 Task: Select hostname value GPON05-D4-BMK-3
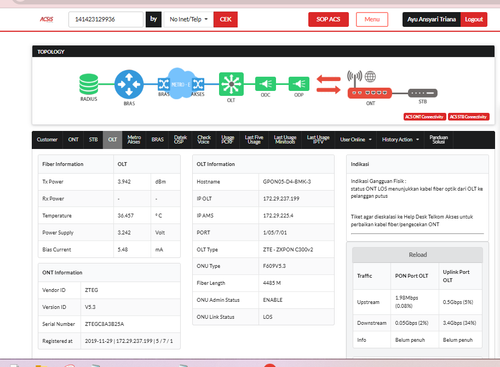287,182
